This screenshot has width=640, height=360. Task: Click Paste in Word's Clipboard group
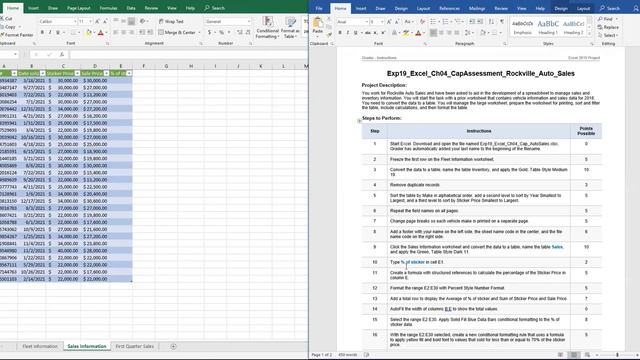click(318, 26)
